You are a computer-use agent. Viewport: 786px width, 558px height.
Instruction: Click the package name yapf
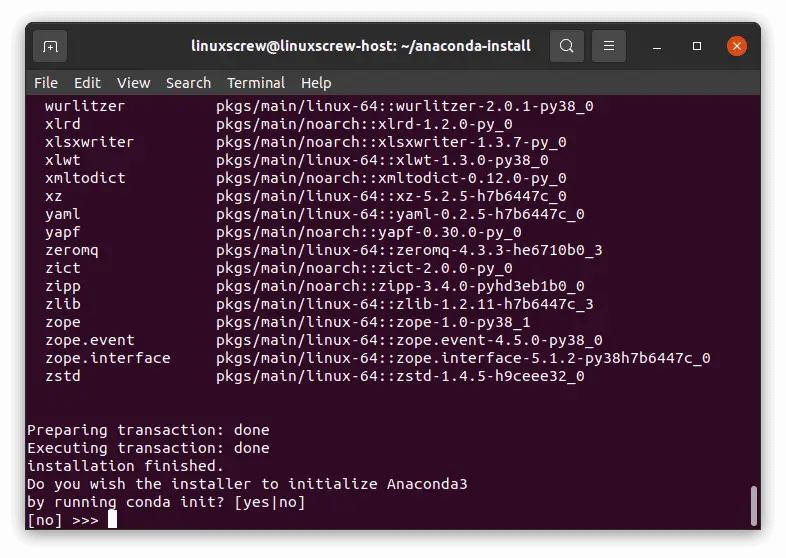point(63,233)
